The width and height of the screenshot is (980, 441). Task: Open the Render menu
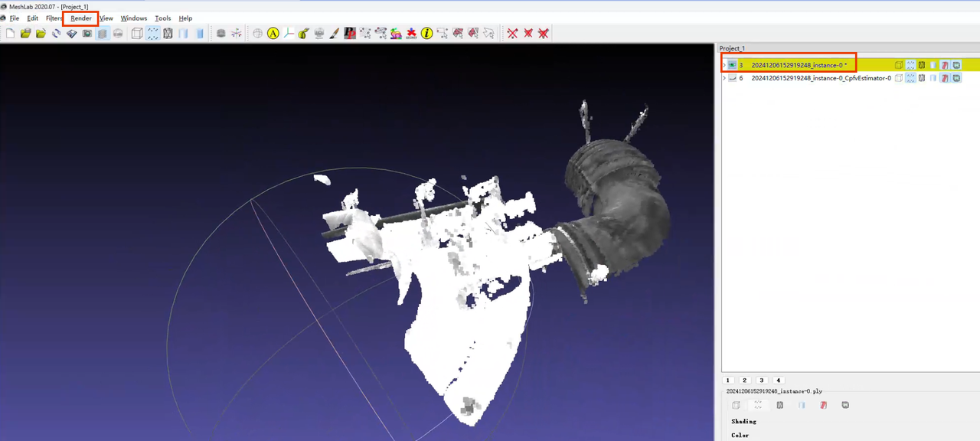[80, 18]
